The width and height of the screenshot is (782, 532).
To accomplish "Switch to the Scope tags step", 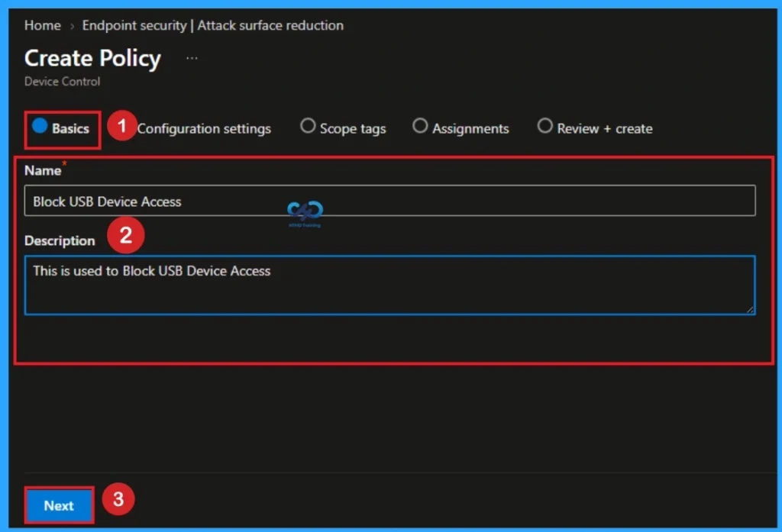I will (x=343, y=127).
